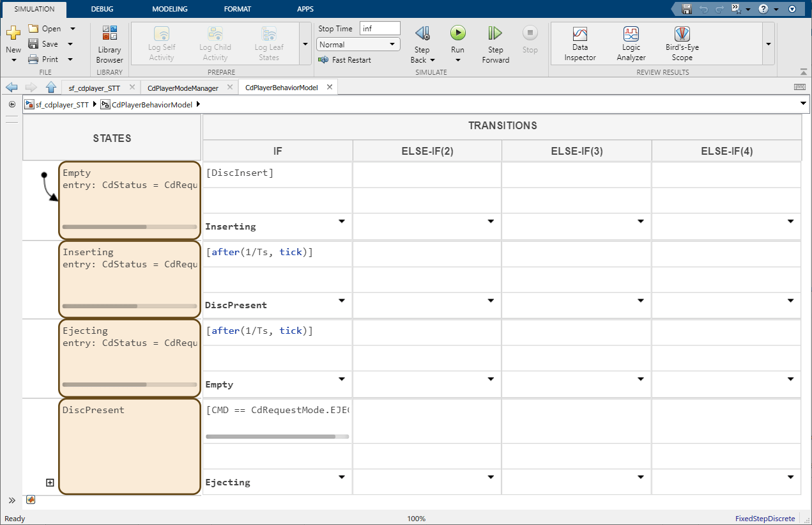This screenshot has height=525, width=812.
Task: Open the Inserting destination dropdown in the Empty row
Action: coord(341,221)
